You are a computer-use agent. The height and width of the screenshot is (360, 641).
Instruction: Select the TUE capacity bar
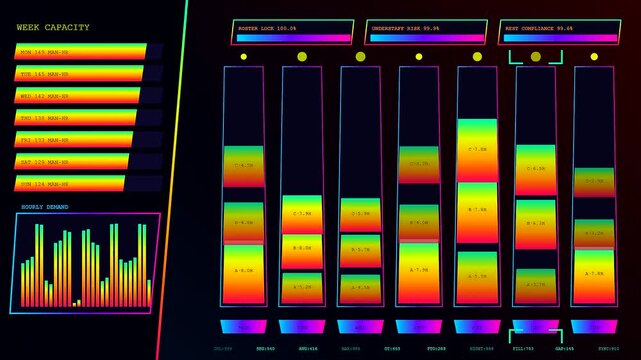coord(88,74)
